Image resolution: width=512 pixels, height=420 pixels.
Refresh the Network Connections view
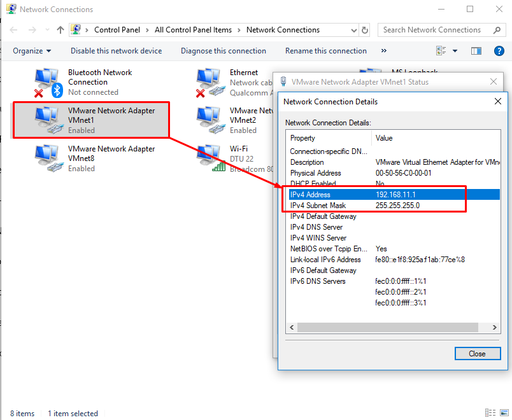click(365, 30)
